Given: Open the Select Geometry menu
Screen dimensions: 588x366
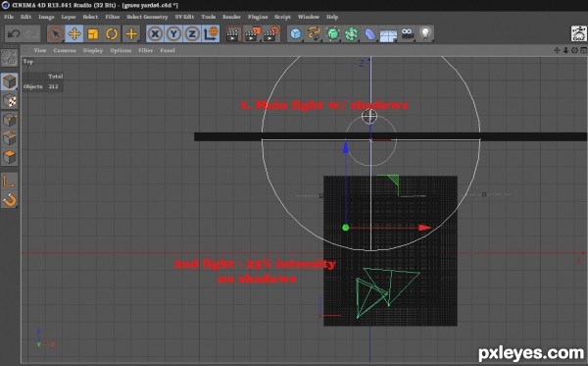Looking at the screenshot, I should [x=147, y=17].
